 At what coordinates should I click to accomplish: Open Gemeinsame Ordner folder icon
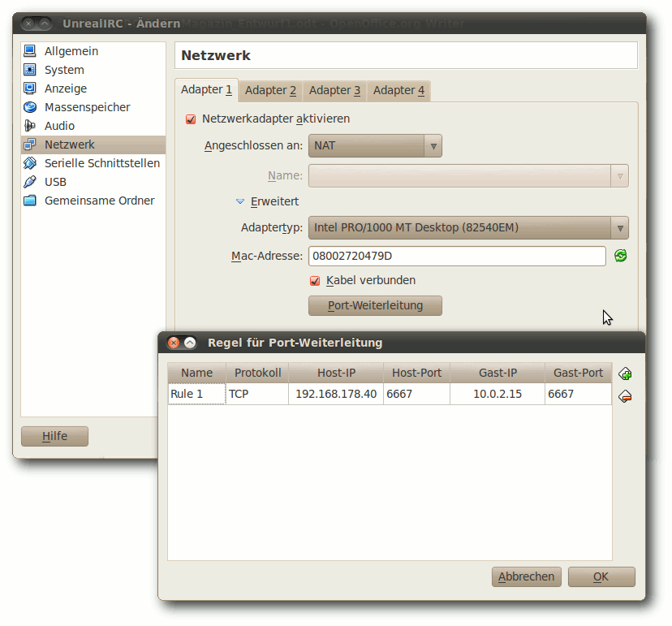(x=30, y=201)
